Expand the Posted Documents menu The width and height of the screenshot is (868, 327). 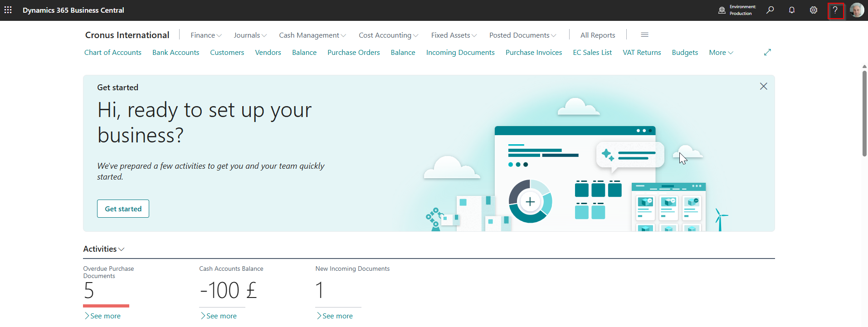tap(523, 35)
